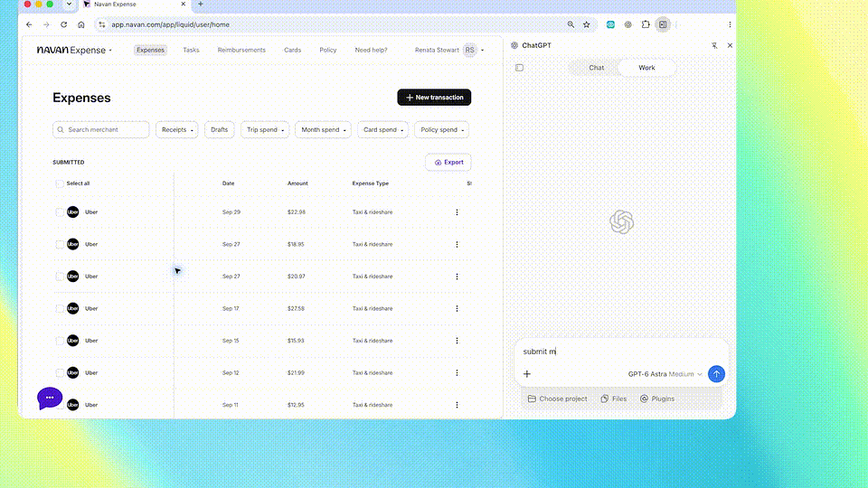Viewport: 868px width, 488px height.
Task: Expand the Trip spend filter dropdown
Action: pos(265,129)
